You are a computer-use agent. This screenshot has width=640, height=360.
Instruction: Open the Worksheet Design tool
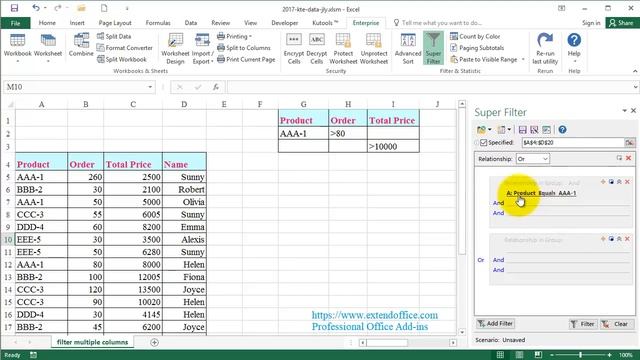click(175, 49)
